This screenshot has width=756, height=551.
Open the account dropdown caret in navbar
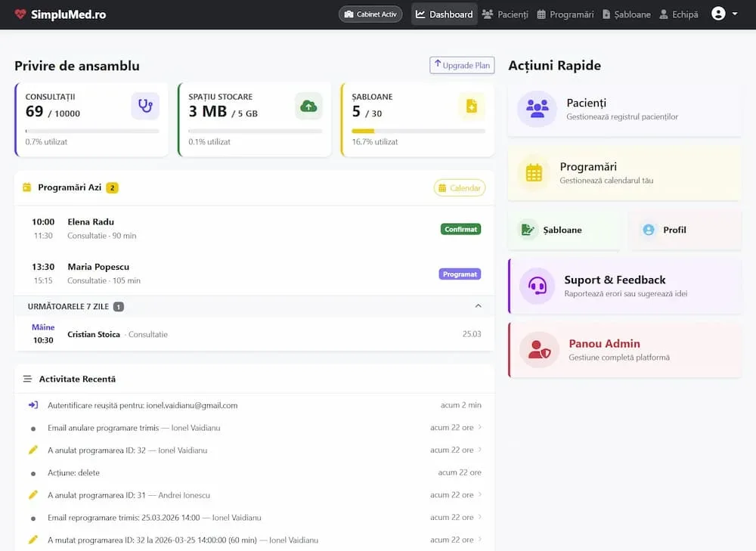click(735, 14)
